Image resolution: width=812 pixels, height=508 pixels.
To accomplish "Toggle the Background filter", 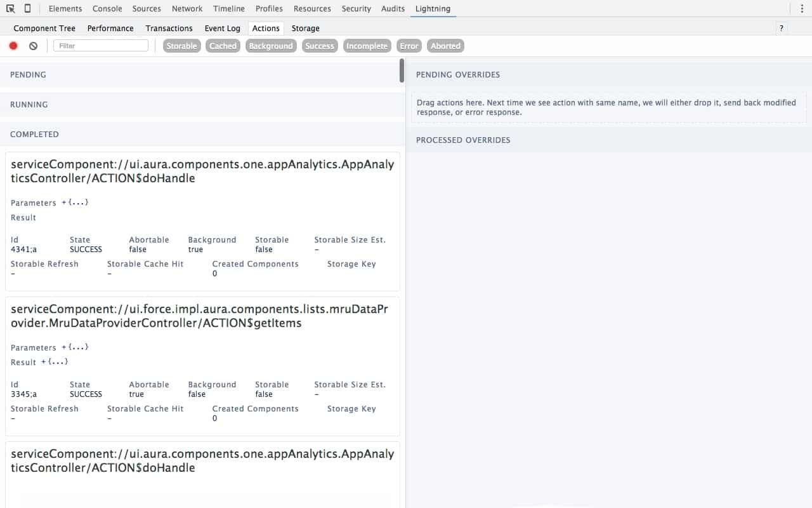I will pyautogui.click(x=271, y=46).
